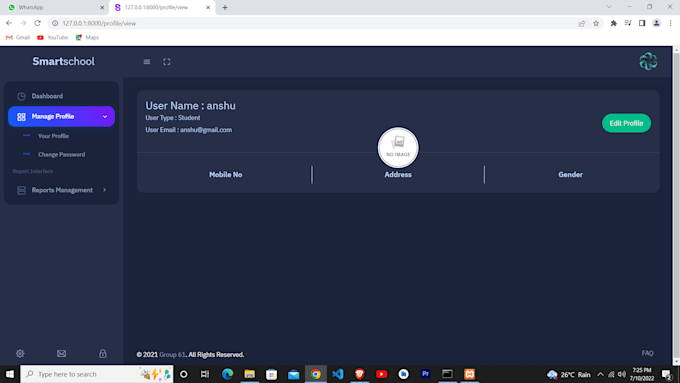The image size is (680, 383).
Task: Open Chrome extensions puzzle icon
Action: (x=613, y=23)
